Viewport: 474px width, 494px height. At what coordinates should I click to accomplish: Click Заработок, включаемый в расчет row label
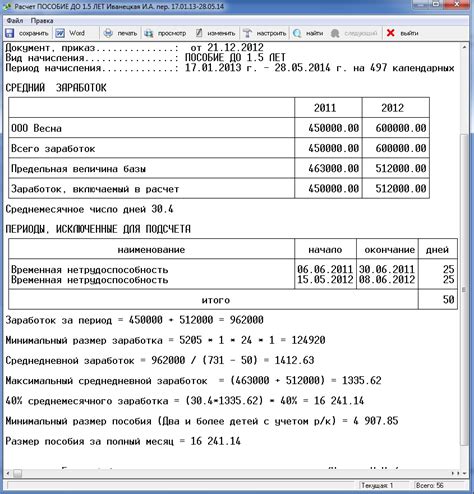tap(95, 189)
